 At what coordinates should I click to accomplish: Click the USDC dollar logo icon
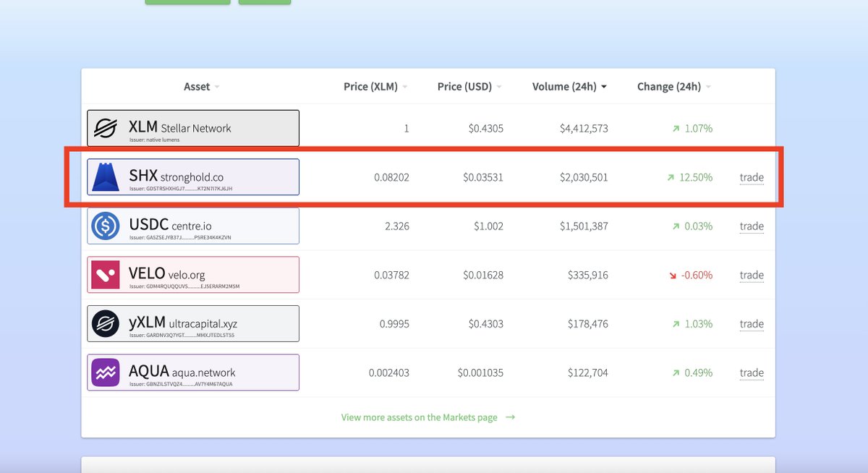106,226
